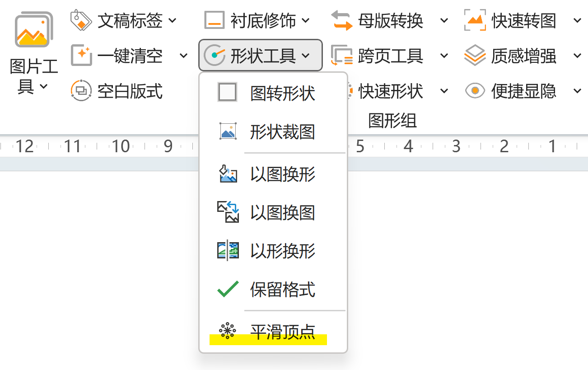The image size is (588, 370).
Task: Click the 图片工具 picture tool icon
Action: point(33,30)
